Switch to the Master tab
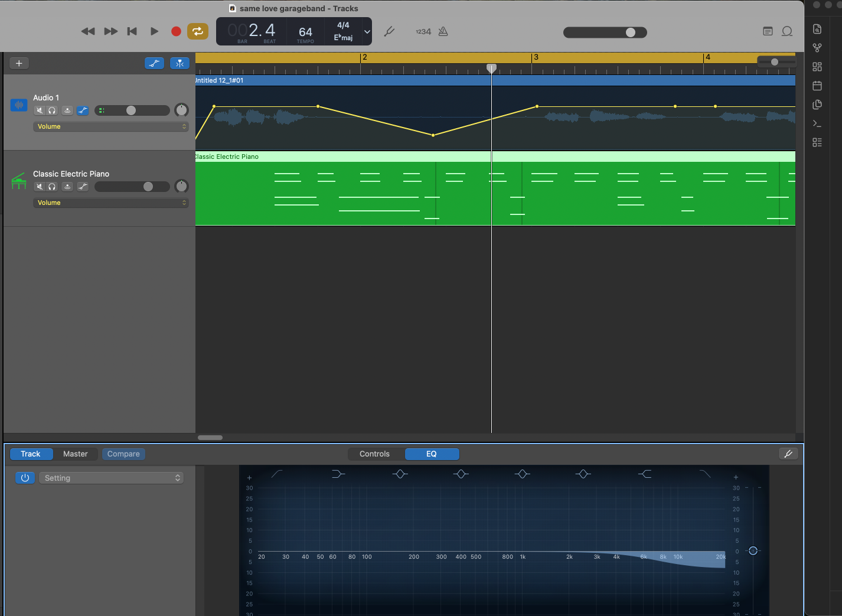 tap(75, 454)
